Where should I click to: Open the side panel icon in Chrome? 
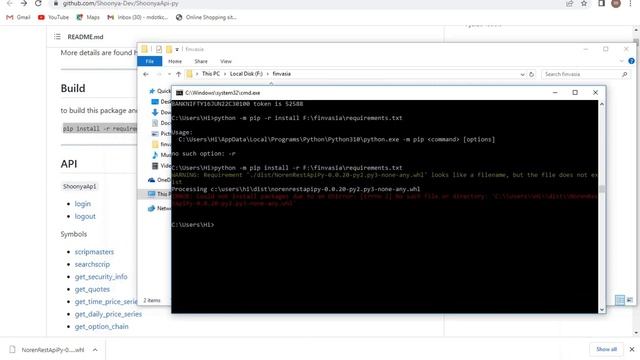point(601,3)
